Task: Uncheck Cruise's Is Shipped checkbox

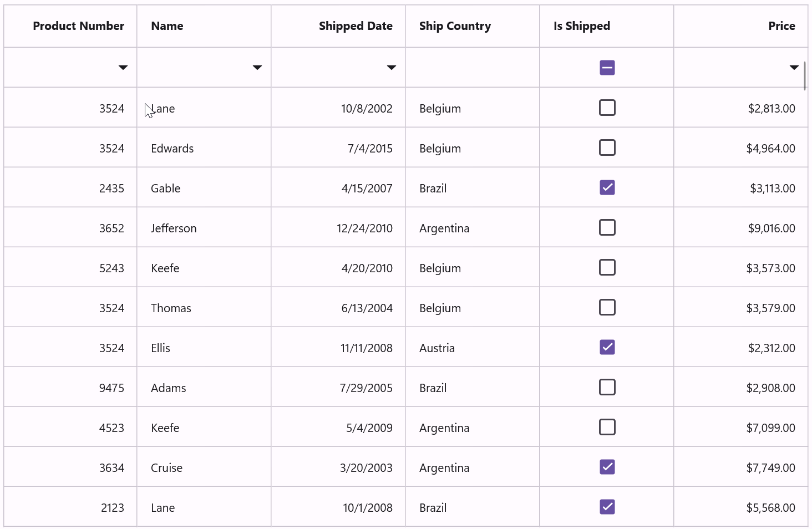Action: pos(607,467)
